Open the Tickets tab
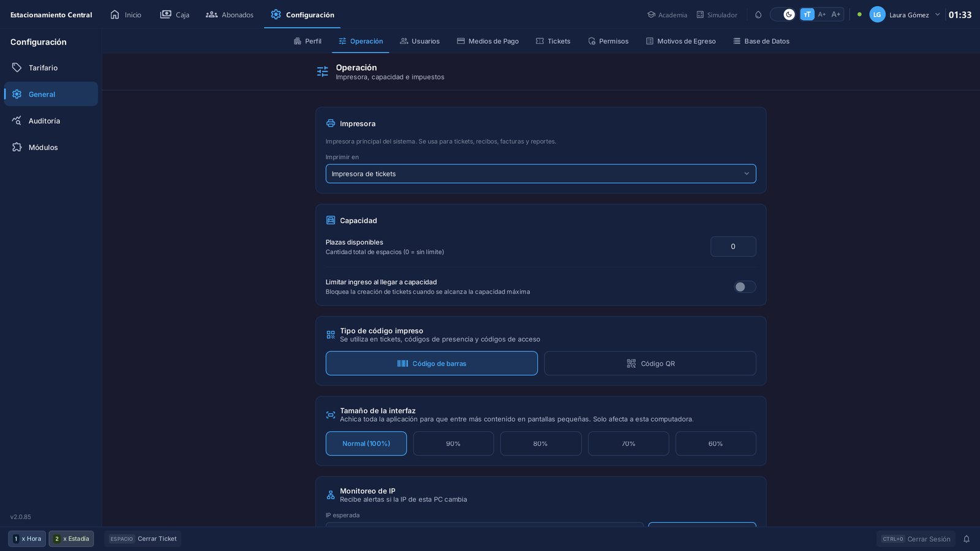 tap(553, 41)
